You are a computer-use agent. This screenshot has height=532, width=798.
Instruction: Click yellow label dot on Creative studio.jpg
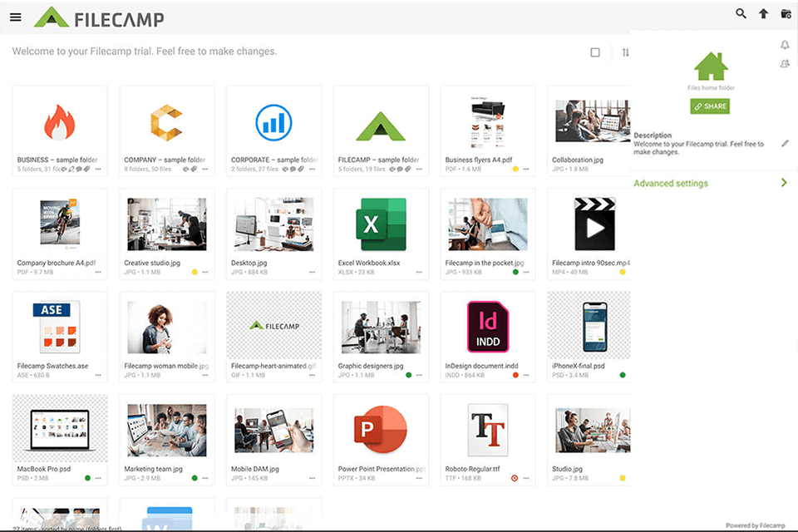[195, 273]
